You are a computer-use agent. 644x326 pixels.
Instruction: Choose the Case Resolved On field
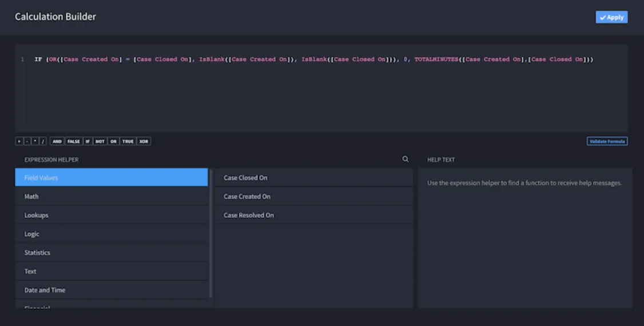coord(314,215)
